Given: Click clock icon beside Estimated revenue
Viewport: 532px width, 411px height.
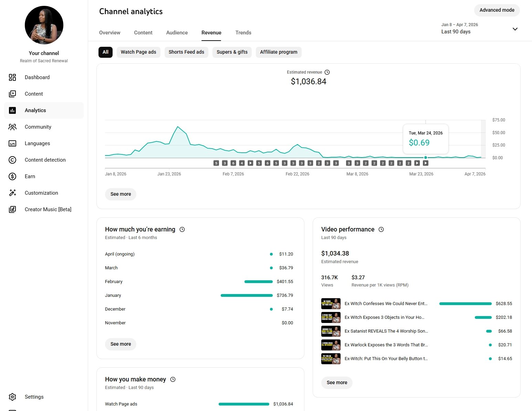Looking at the screenshot, I should pos(327,72).
